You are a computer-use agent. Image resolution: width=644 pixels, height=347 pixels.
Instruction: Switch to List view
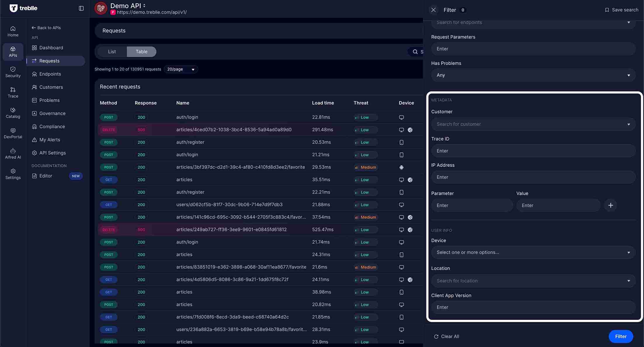pos(112,52)
